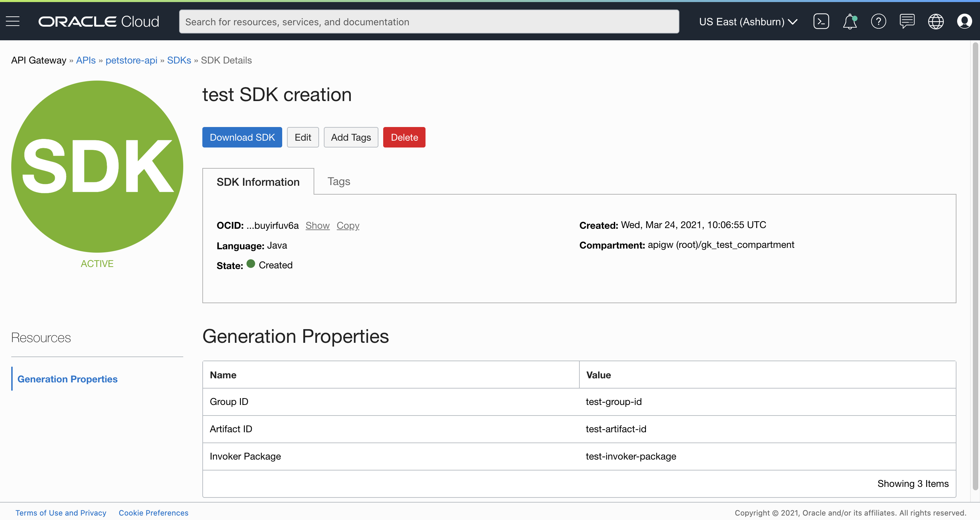Image resolution: width=980 pixels, height=520 pixels.
Task: Open the US East (Ashburn) region selector
Action: click(748, 22)
